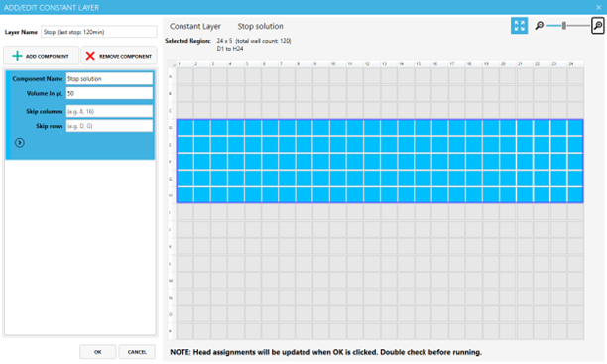The image size is (607, 364).
Task: Select row D header of plate
Action: tap(171, 127)
